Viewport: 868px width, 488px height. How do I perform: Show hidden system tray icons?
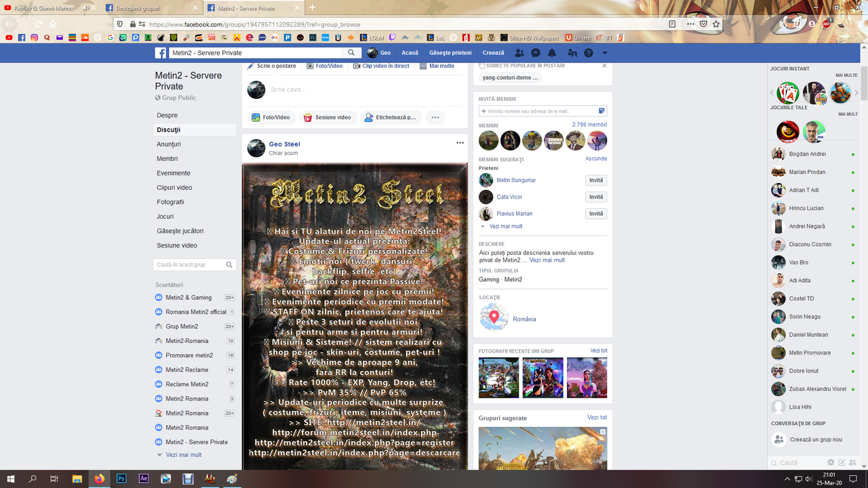pyautogui.click(x=788, y=479)
